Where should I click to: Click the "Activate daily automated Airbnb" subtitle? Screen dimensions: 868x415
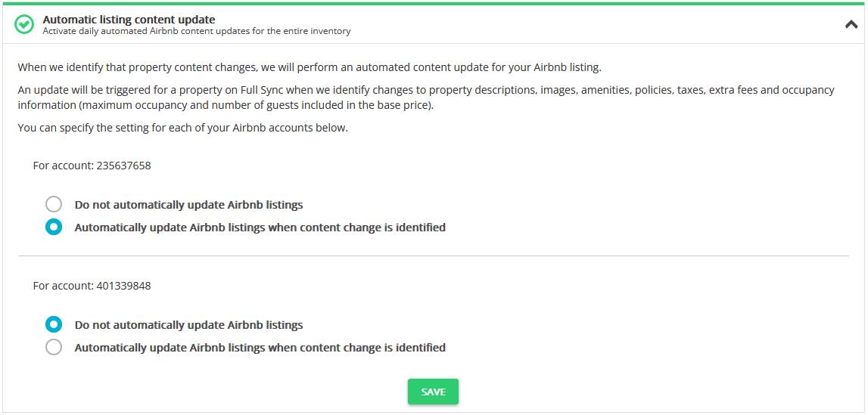(x=196, y=32)
